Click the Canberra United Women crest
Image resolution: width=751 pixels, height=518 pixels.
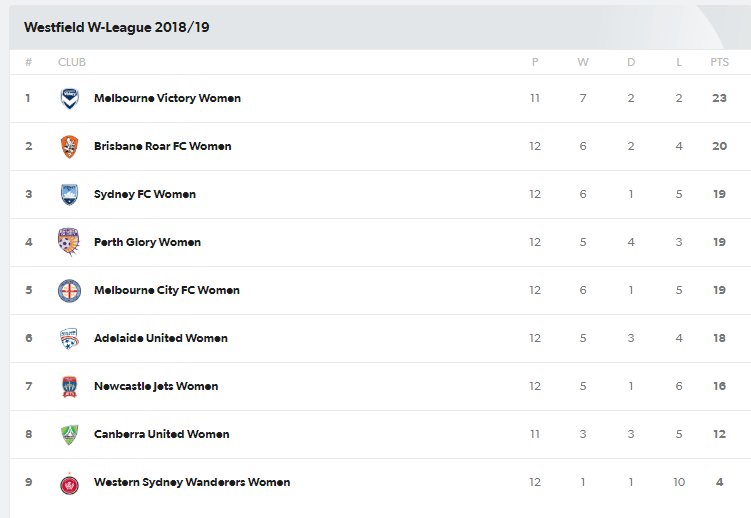pyautogui.click(x=69, y=434)
